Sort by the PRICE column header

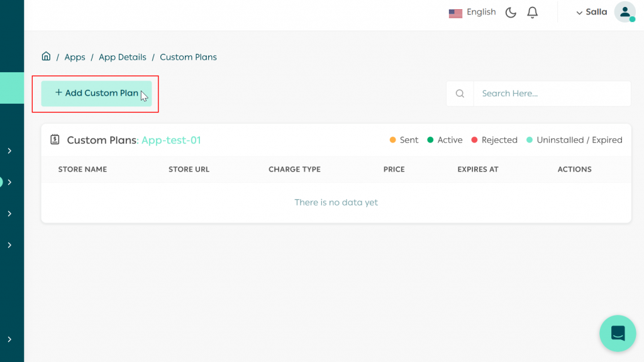pos(394,169)
